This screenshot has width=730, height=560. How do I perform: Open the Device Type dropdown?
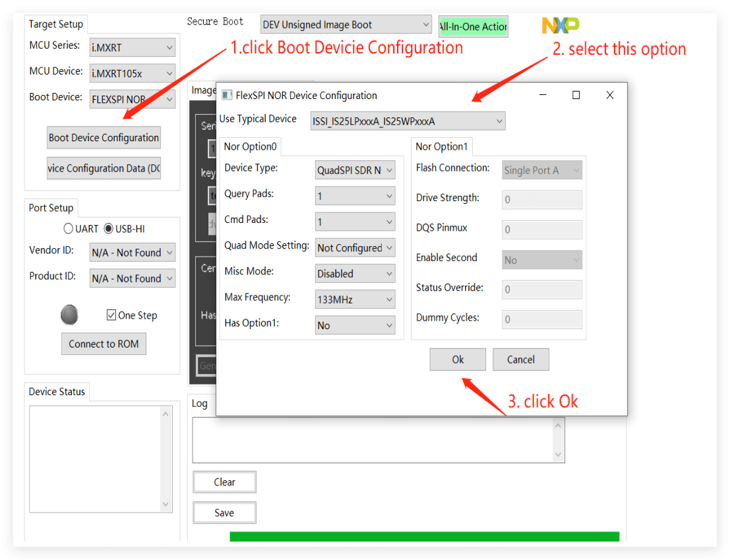point(355,170)
